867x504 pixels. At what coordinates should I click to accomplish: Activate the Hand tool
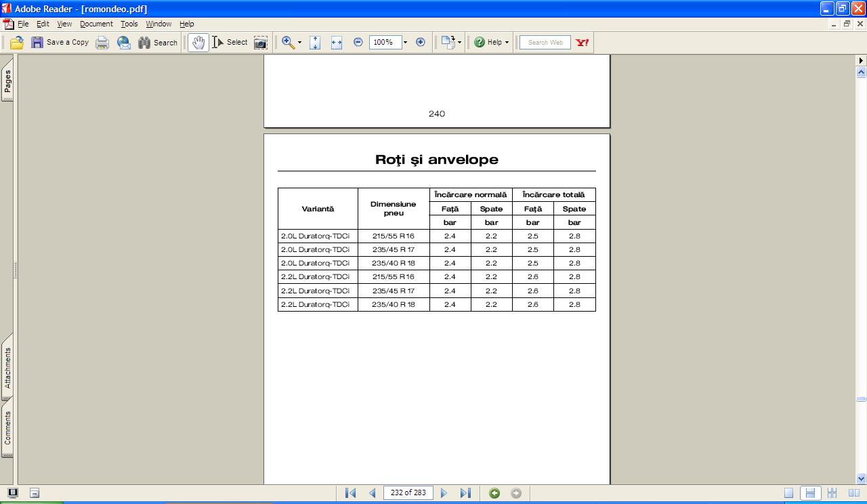198,43
